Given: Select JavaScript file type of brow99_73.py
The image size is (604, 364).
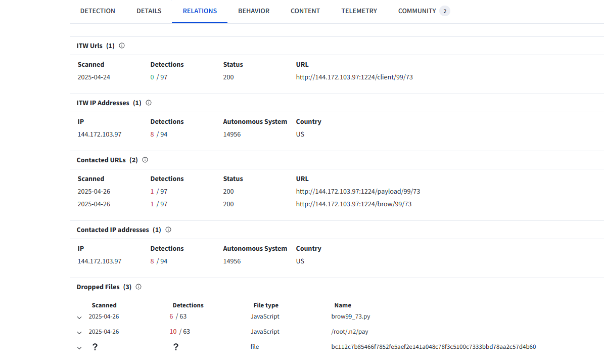Looking at the screenshot, I should click(265, 316).
